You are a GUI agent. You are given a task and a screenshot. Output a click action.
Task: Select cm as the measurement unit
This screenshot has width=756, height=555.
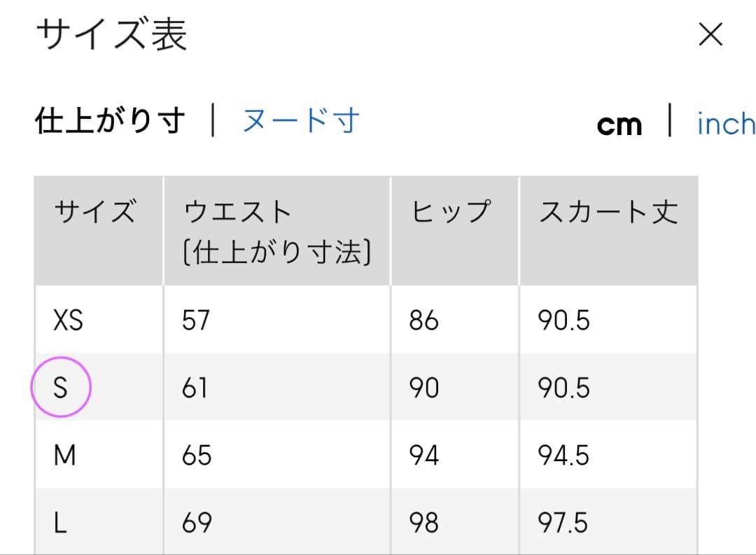[619, 125]
